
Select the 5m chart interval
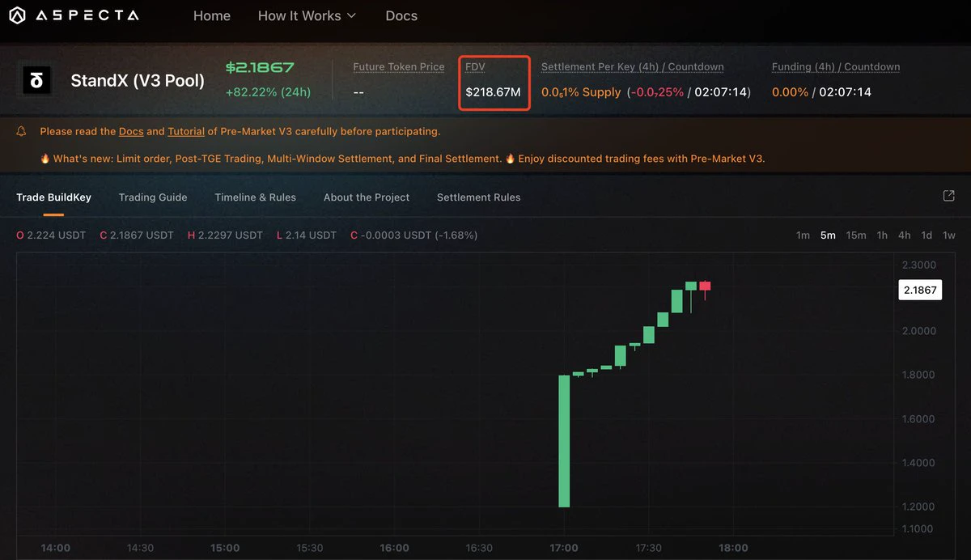click(828, 235)
